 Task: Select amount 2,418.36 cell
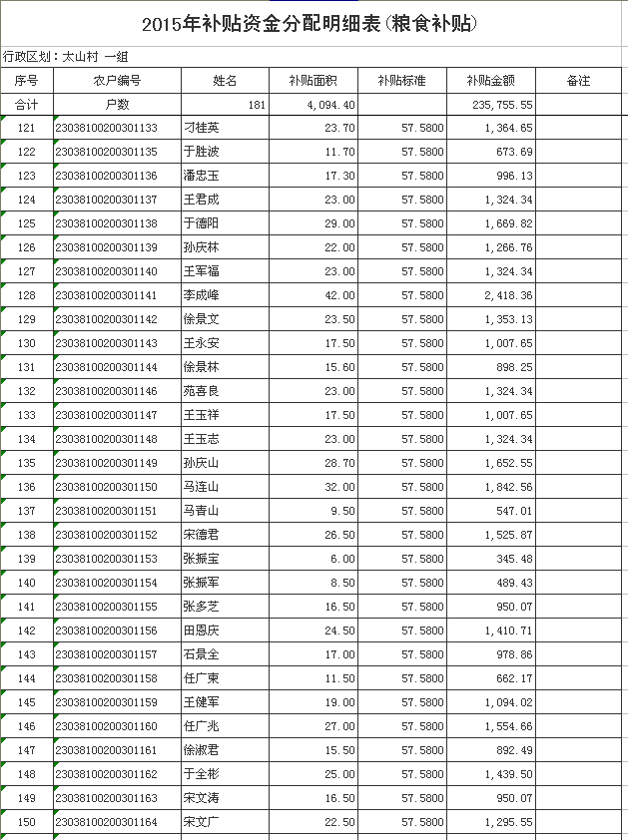click(491, 295)
